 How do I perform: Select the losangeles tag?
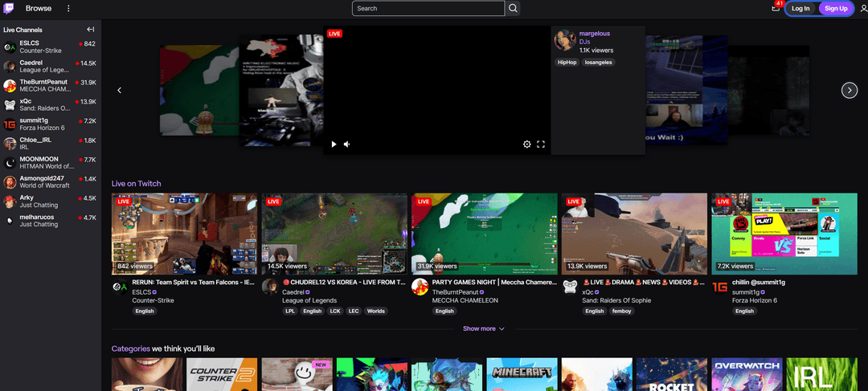coord(599,63)
